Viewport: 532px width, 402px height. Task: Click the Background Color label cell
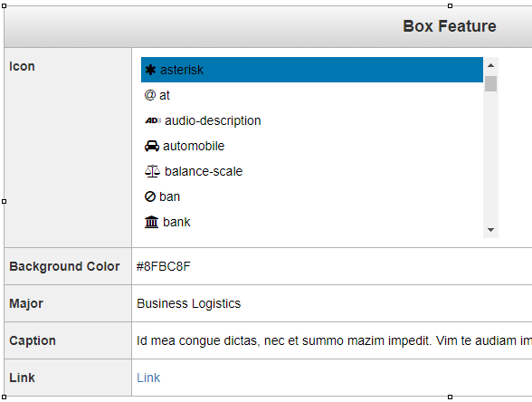click(x=68, y=266)
